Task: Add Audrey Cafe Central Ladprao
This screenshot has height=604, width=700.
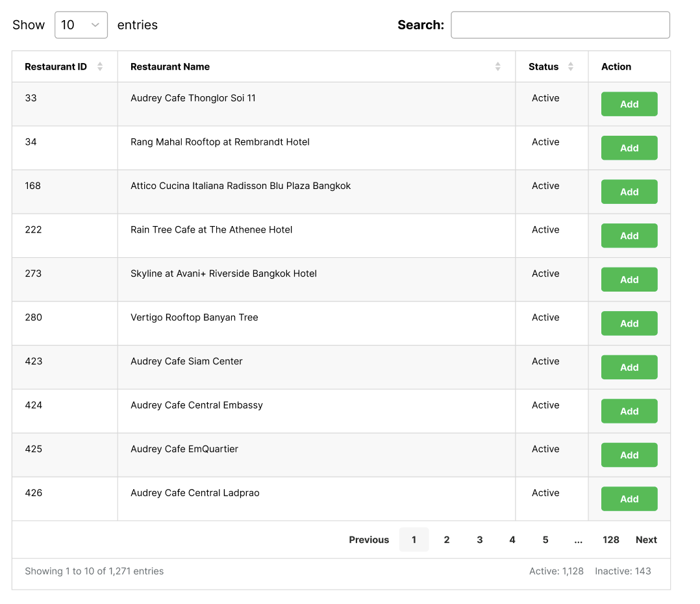Action: pyautogui.click(x=629, y=499)
